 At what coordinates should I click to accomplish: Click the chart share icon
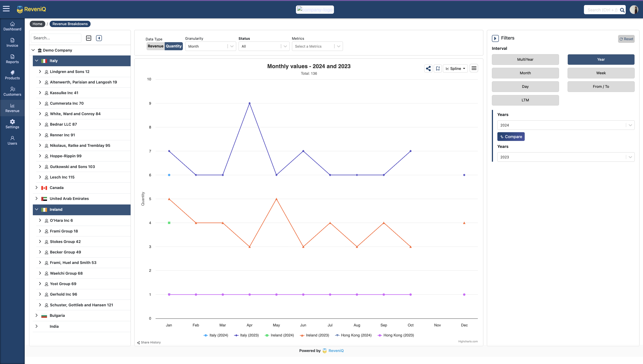tap(428, 69)
